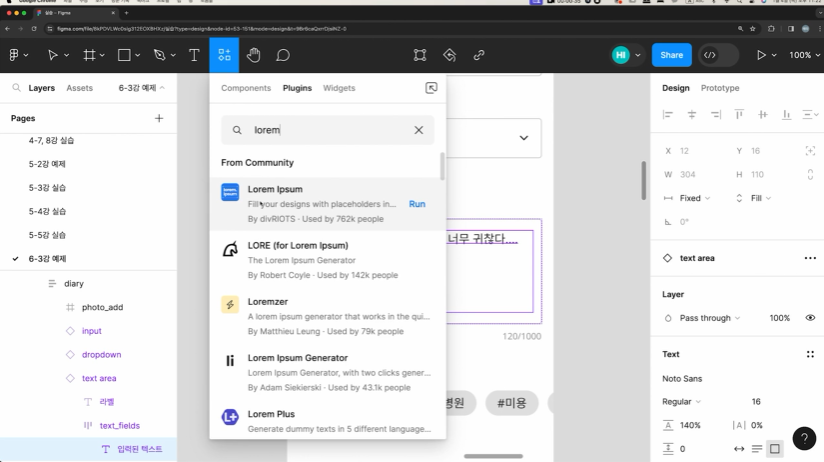Open text styles four-dot icon
The height and width of the screenshot is (462, 824).
pyautogui.click(x=810, y=354)
